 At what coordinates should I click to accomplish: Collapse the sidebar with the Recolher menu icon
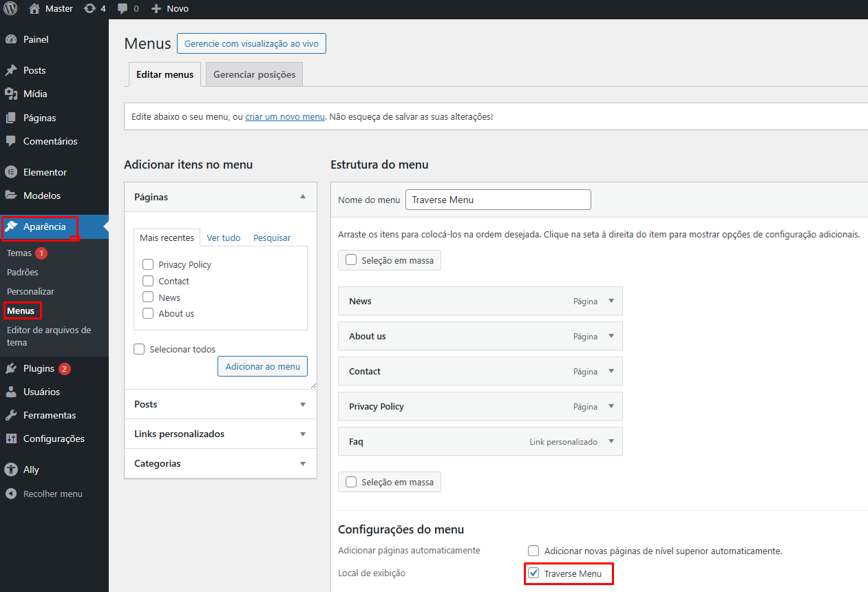(10, 494)
